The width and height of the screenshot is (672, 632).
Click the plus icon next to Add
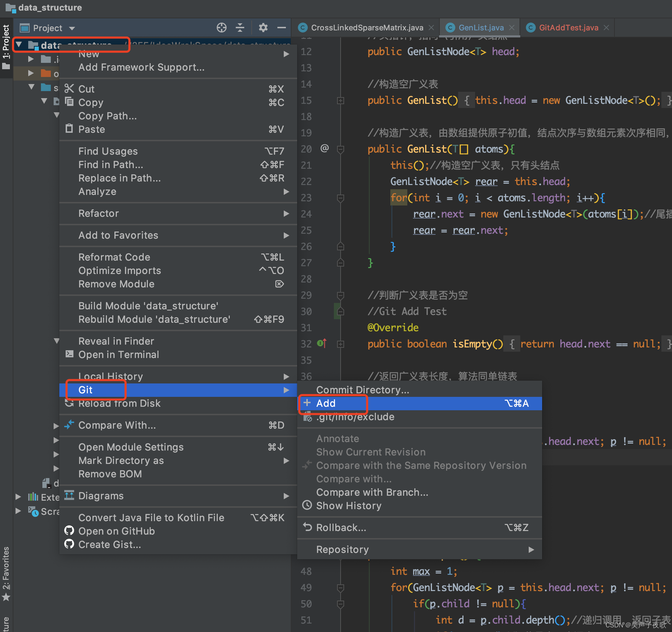pyautogui.click(x=307, y=403)
